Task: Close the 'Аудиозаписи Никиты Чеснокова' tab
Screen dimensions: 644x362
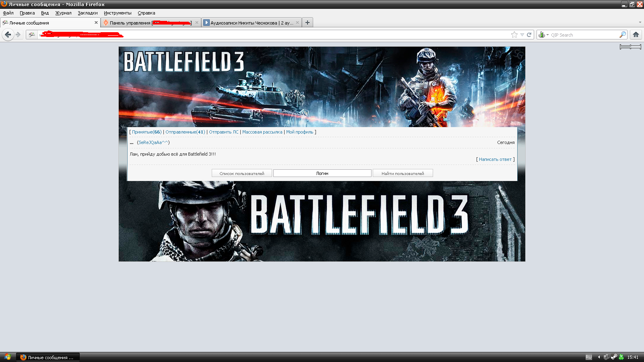Action: 297,23
